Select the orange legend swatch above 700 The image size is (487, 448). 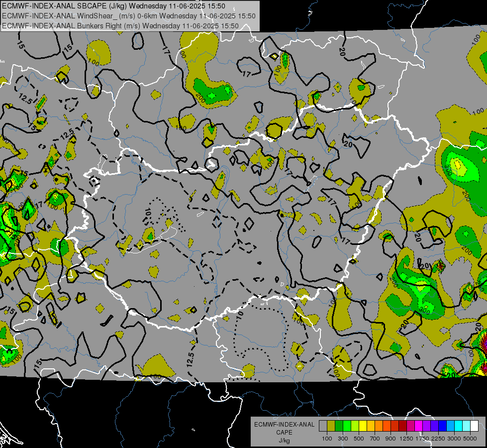click(379, 426)
